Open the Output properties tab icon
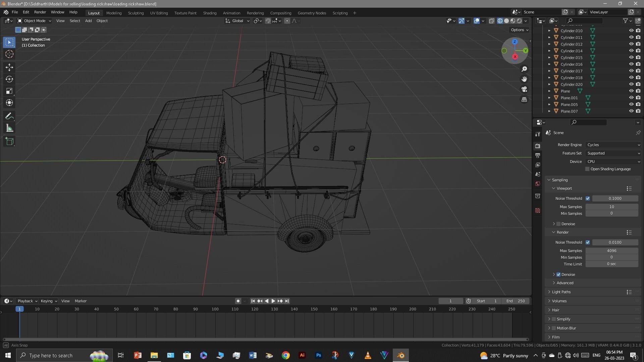The width and height of the screenshot is (644, 362). point(538,156)
